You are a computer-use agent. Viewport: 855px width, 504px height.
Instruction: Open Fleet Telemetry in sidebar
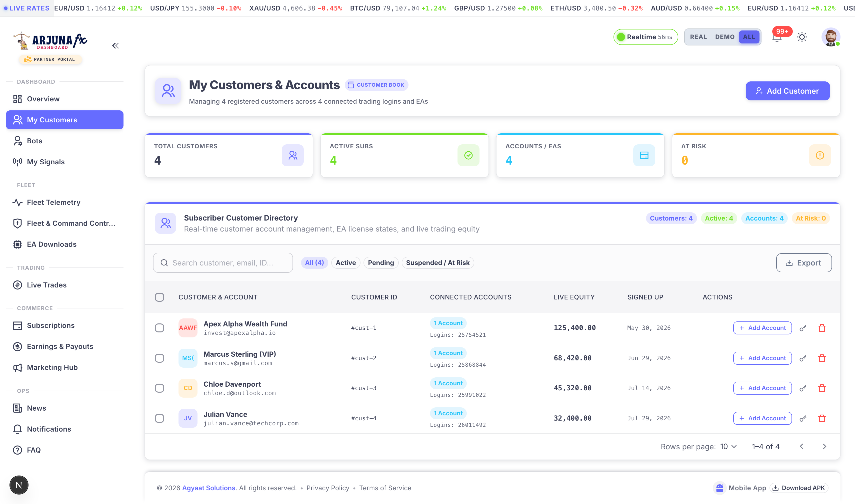point(64,202)
